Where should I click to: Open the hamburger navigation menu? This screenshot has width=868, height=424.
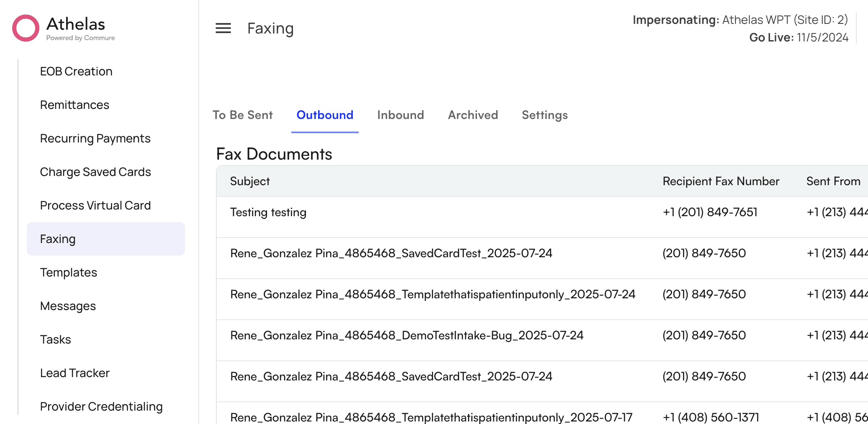tap(223, 28)
